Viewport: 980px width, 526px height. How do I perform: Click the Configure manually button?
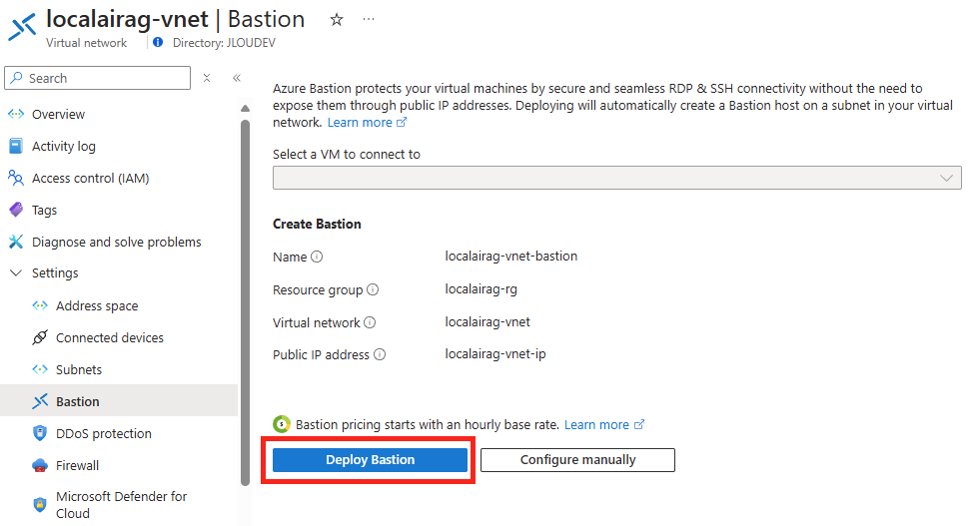point(577,460)
